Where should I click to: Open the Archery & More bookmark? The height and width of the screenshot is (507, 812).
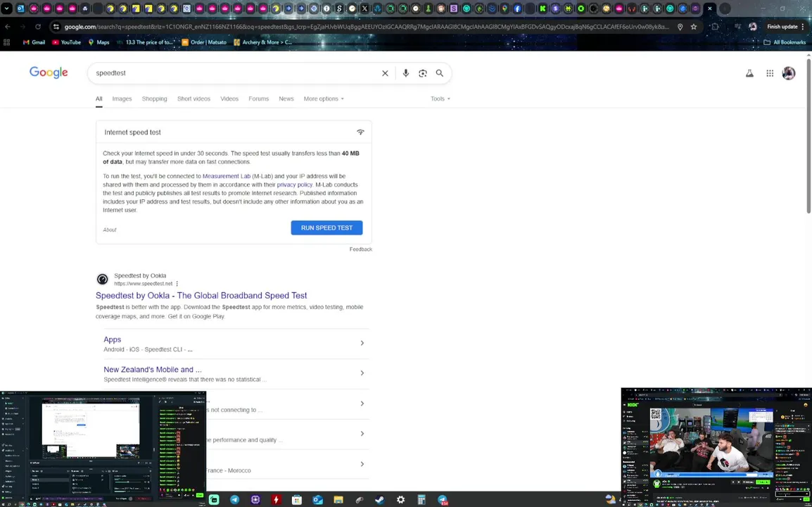coord(262,42)
